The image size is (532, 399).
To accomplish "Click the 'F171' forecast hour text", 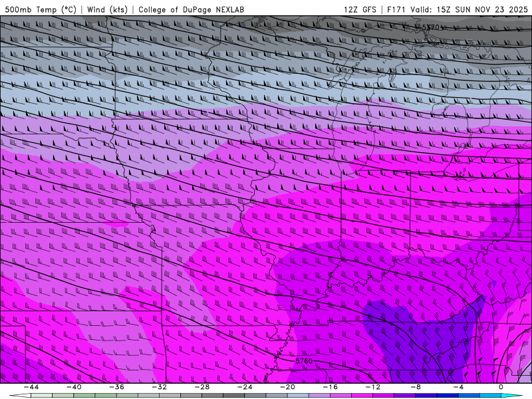I will [x=396, y=10].
